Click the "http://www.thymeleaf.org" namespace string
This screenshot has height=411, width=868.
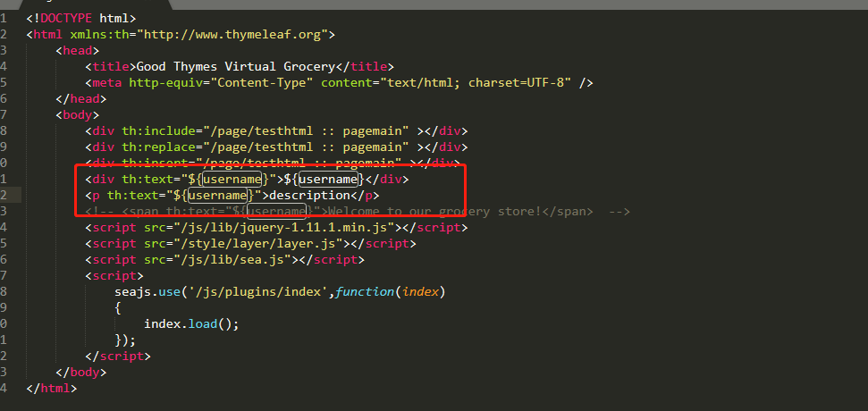(232, 35)
